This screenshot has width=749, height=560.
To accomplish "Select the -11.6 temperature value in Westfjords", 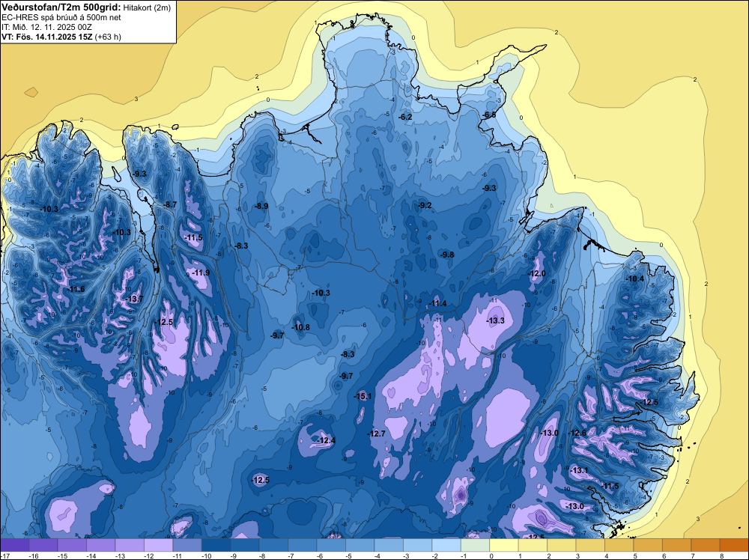I will pos(76,289).
